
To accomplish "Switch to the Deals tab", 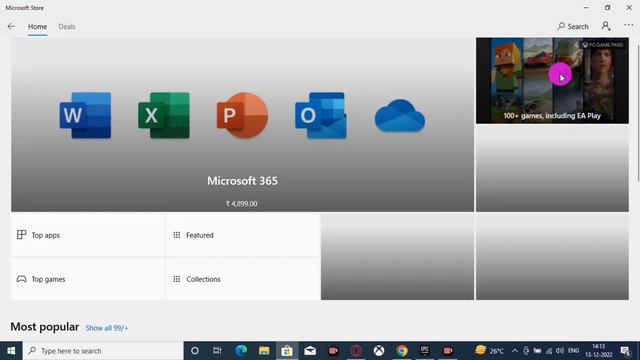I will point(67,27).
